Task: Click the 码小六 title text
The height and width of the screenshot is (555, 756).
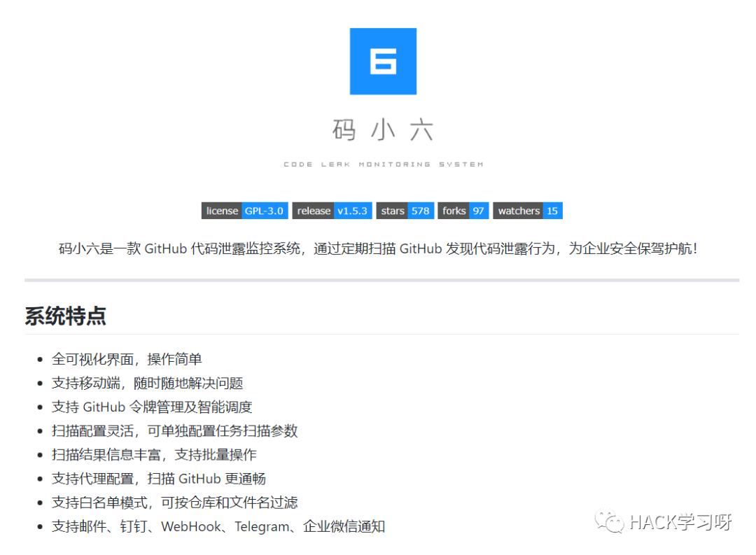Action: coord(383,129)
